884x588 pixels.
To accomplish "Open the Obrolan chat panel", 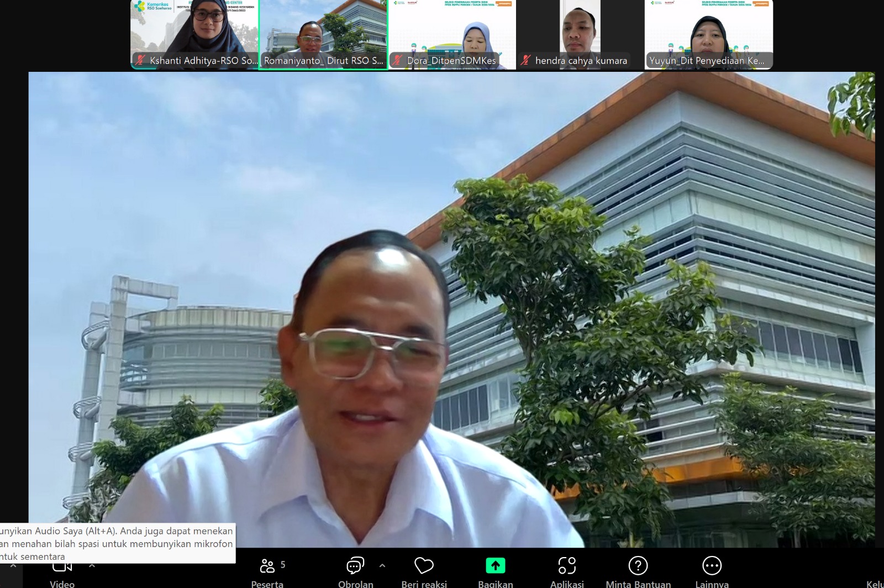I will coord(355,573).
